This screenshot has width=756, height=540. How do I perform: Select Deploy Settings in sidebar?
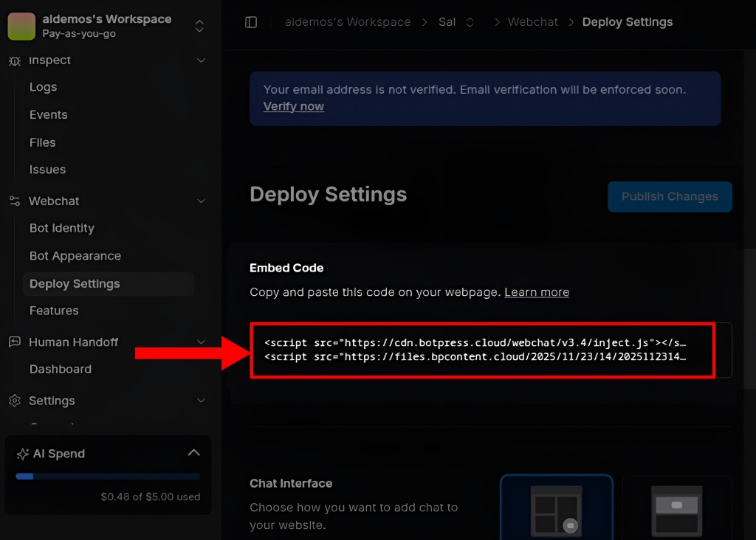pyautogui.click(x=109, y=284)
